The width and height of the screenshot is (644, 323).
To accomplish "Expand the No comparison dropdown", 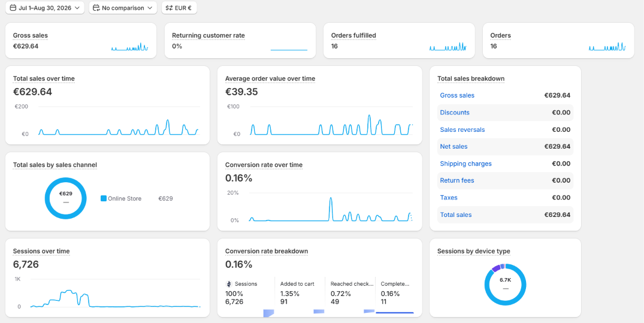I will (x=123, y=8).
